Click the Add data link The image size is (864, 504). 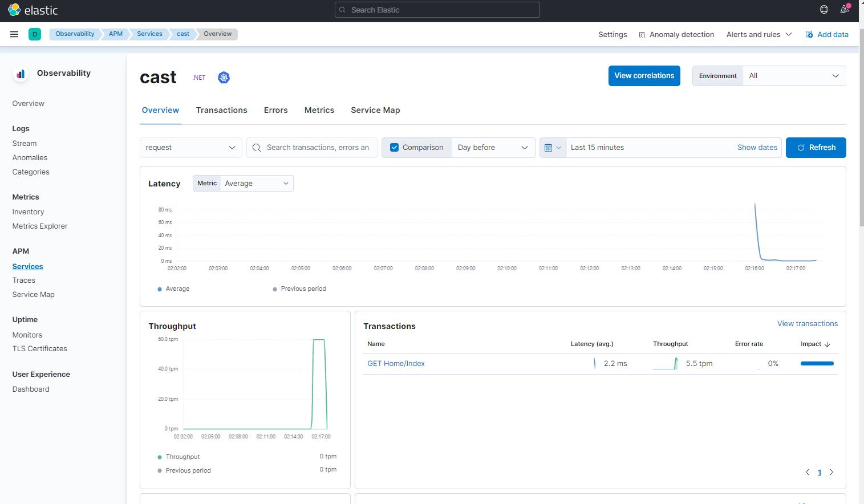[x=833, y=35]
